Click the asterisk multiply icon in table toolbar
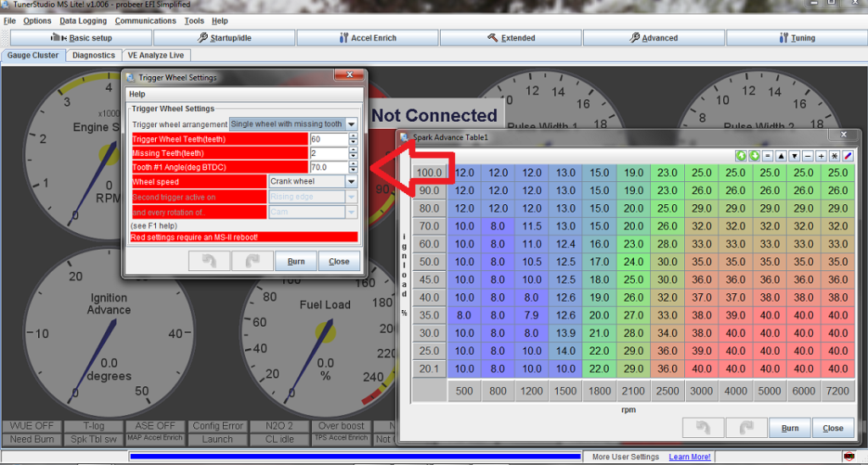868x465 pixels. [x=834, y=156]
